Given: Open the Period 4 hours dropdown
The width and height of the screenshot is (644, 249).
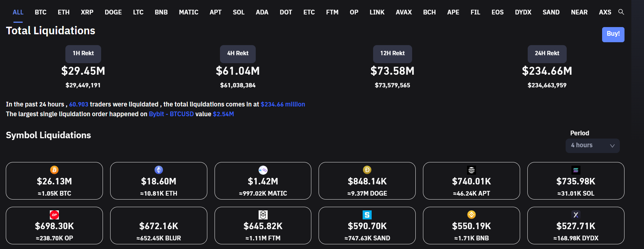Looking at the screenshot, I should tap(592, 145).
